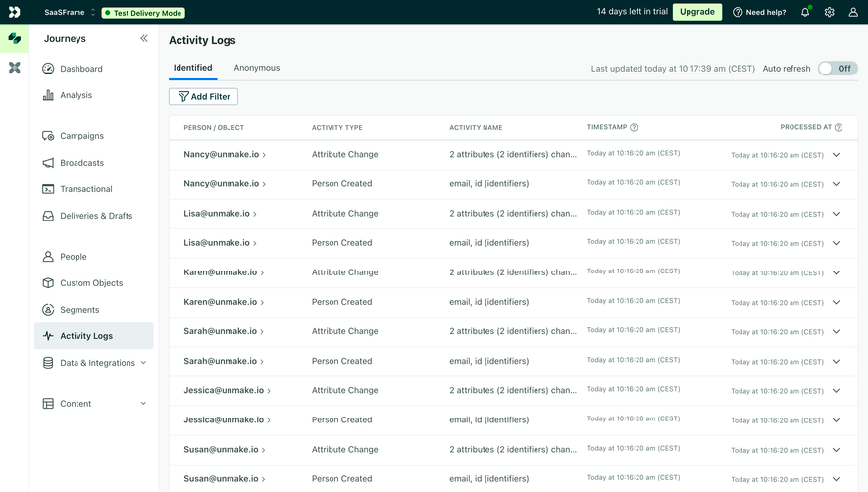This screenshot has width=868, height=492.
Task: Open Karen@unmake.io link in Attribute Change row
Action: tap(224, 272)
